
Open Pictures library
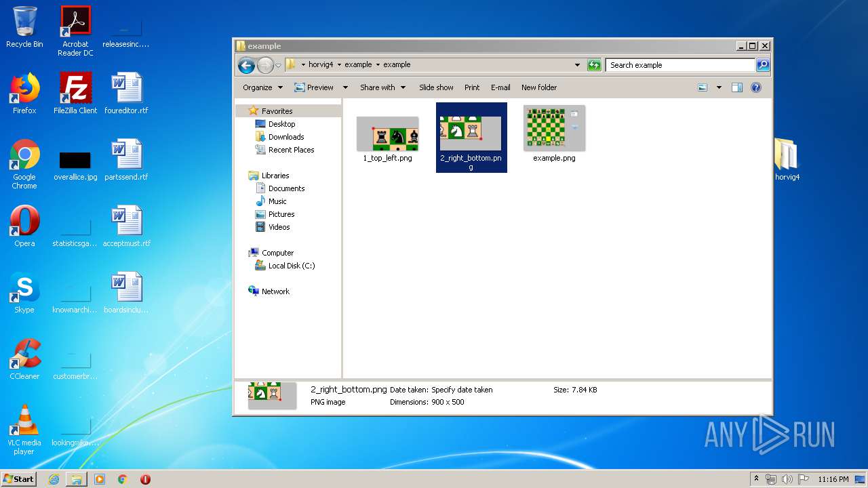tap(281, 214)
